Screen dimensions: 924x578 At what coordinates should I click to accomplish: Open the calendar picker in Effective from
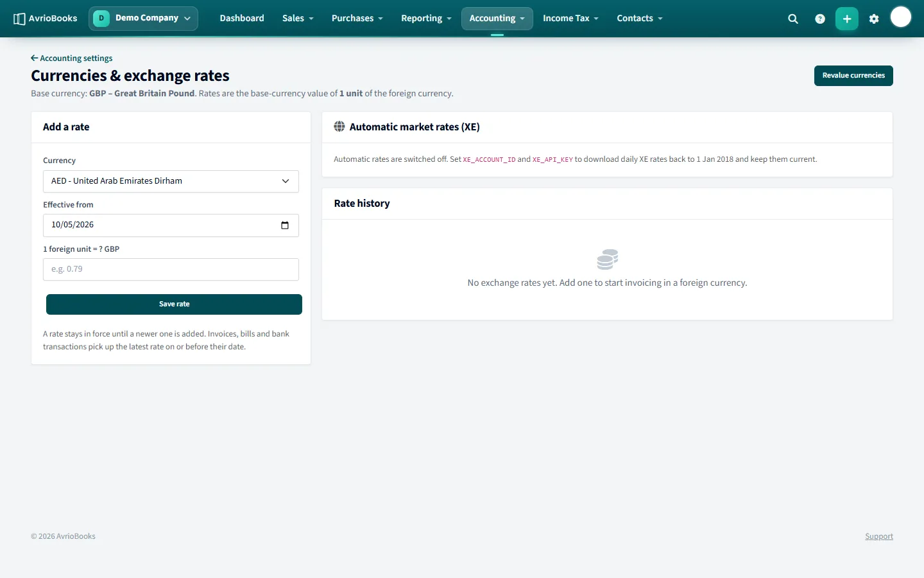(285, 225)
